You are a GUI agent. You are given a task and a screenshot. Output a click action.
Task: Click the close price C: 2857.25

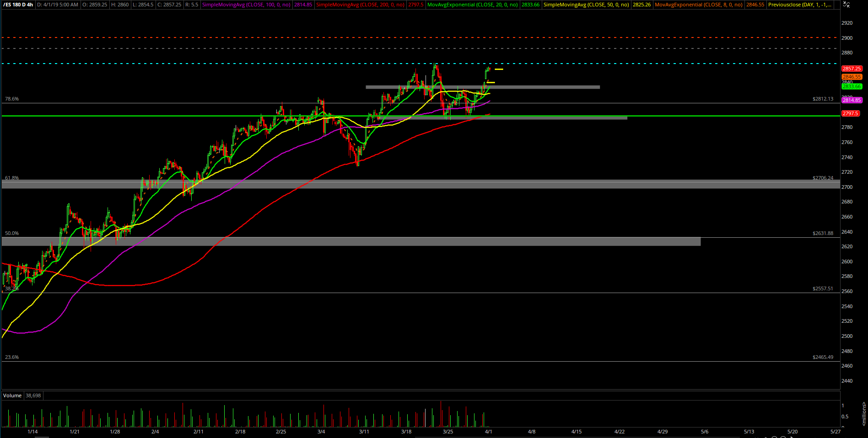tap(169, 5)
